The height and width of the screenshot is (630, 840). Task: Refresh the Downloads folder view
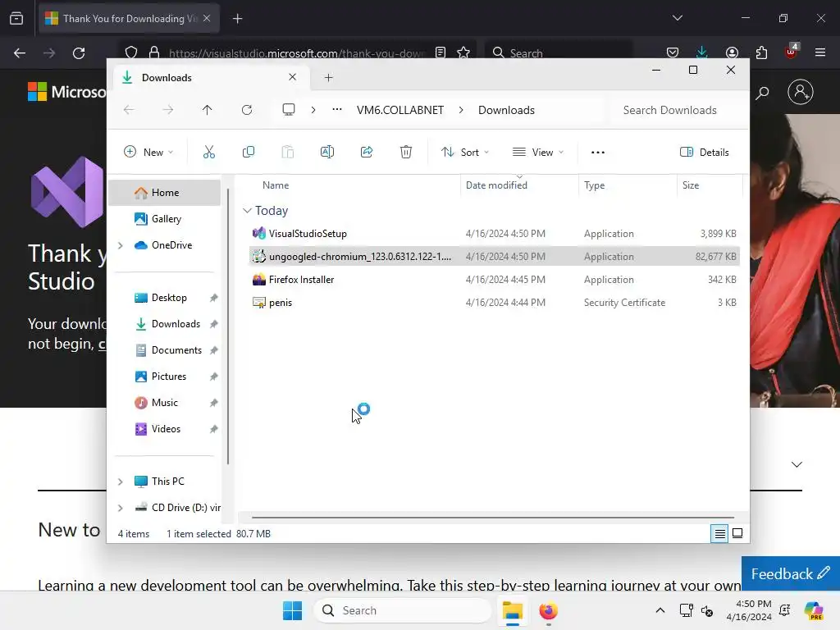pos(246,110)
